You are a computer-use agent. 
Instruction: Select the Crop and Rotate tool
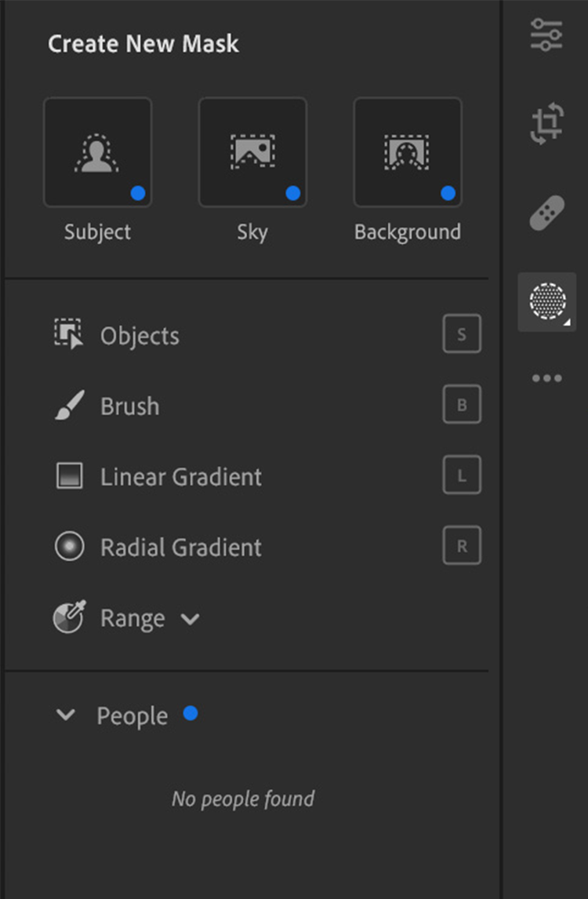pos(546,124)
